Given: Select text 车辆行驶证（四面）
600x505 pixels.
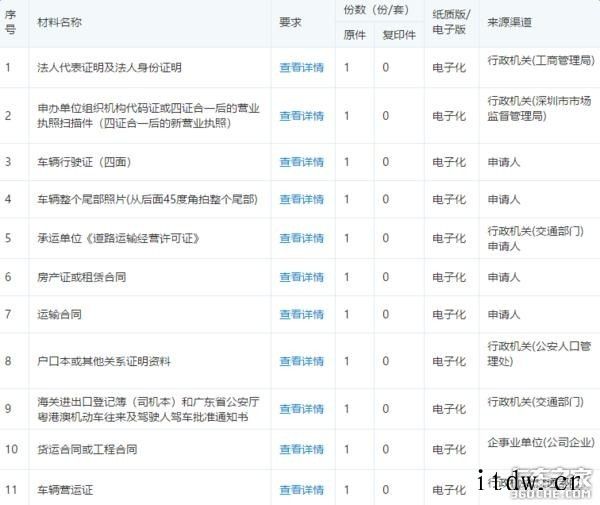Looking at the screenshot, I should point(84,162).
